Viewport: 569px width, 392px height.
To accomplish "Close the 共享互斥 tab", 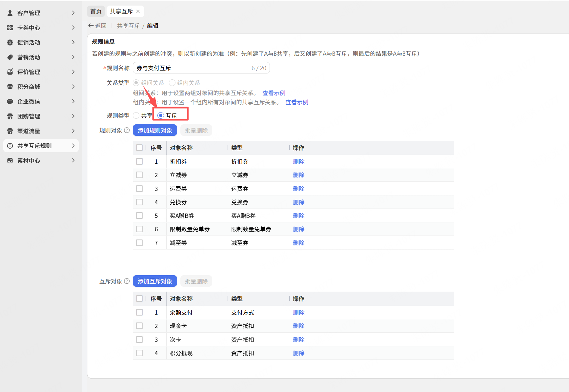I will coord(138,11).
